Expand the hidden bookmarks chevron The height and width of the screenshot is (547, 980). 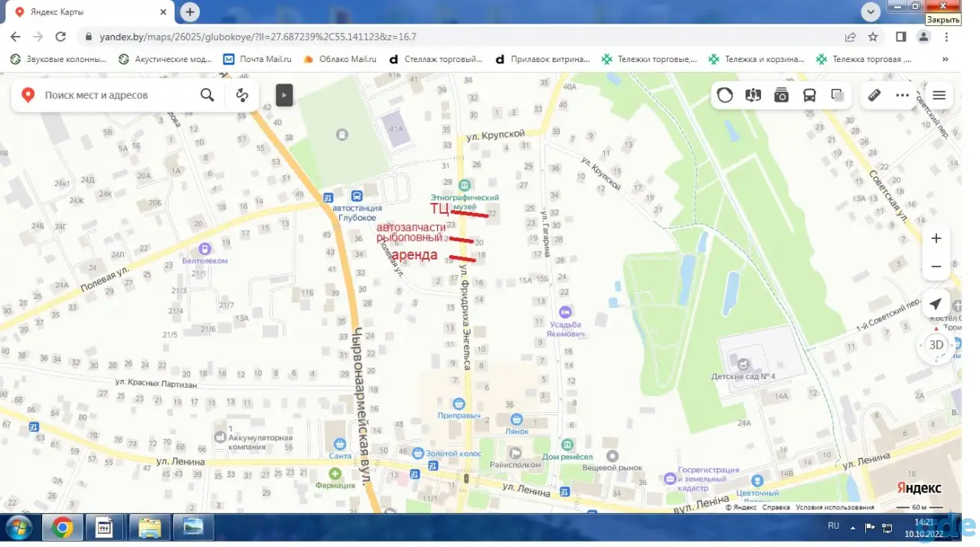pyautogui.click(x=946, y=59)
